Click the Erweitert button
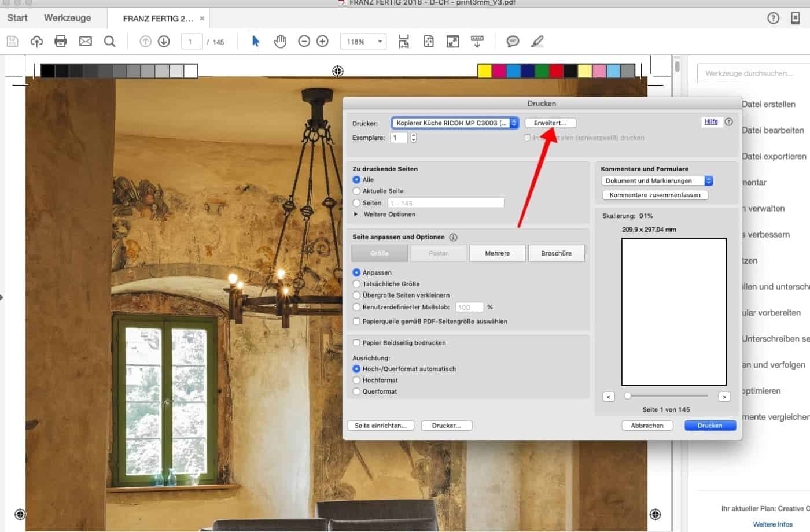Viewport: 810px width, 532px height. [x=550, y=123]
